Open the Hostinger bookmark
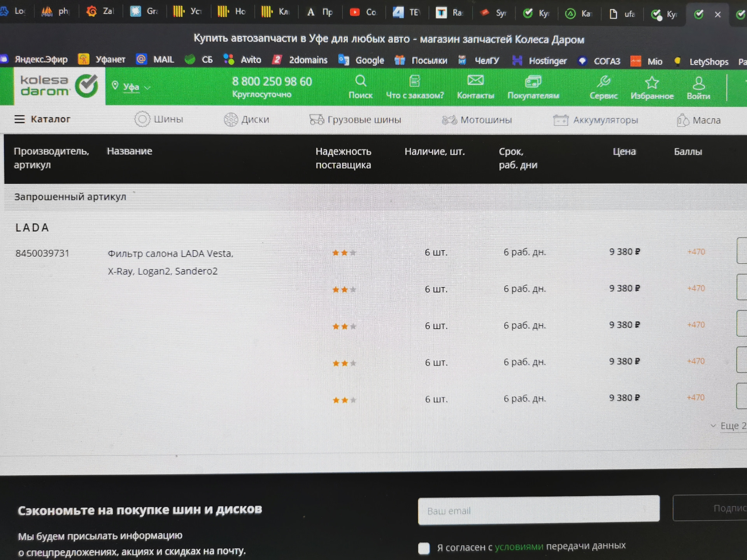Screen dimensions: 747x560 click(539, 61)
